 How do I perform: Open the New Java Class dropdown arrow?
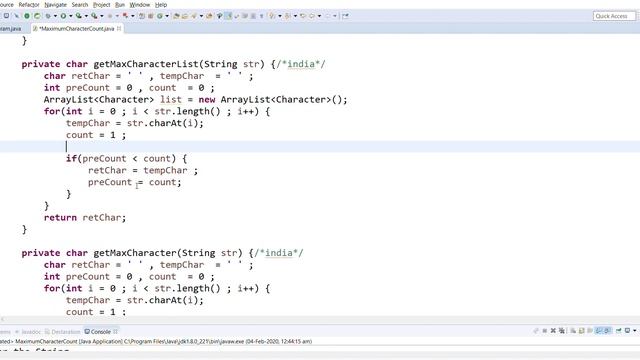coord(167,16)
